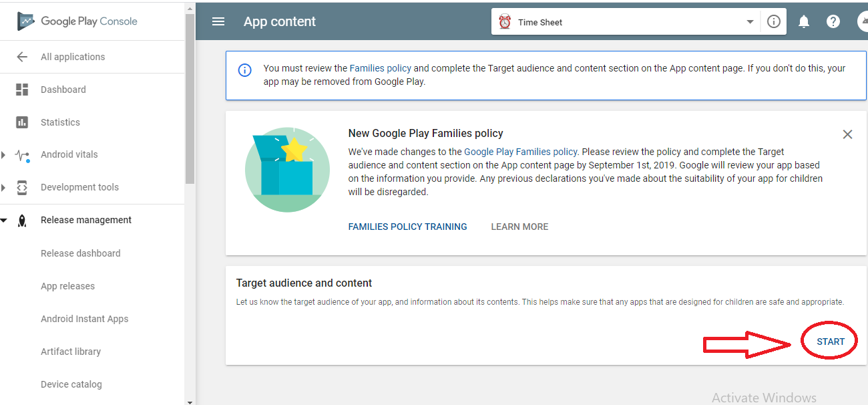
Task: Click the New Google Play Families policy heading
Action: pyautogui.click(x=426, y=133)
